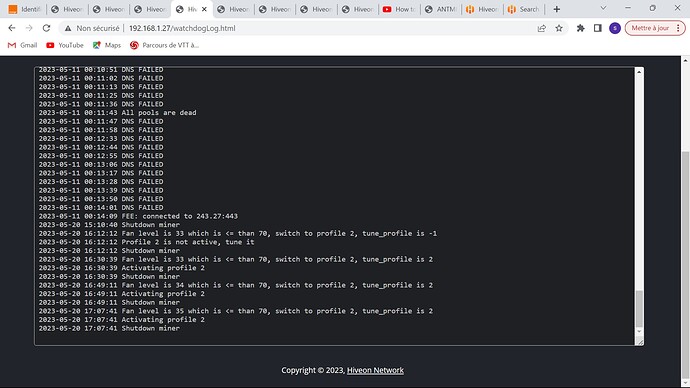Open the Parcours de VTT bookmark
Image resolution: width=690 pixels, height=388 pixels.
(x=165, y=45)
